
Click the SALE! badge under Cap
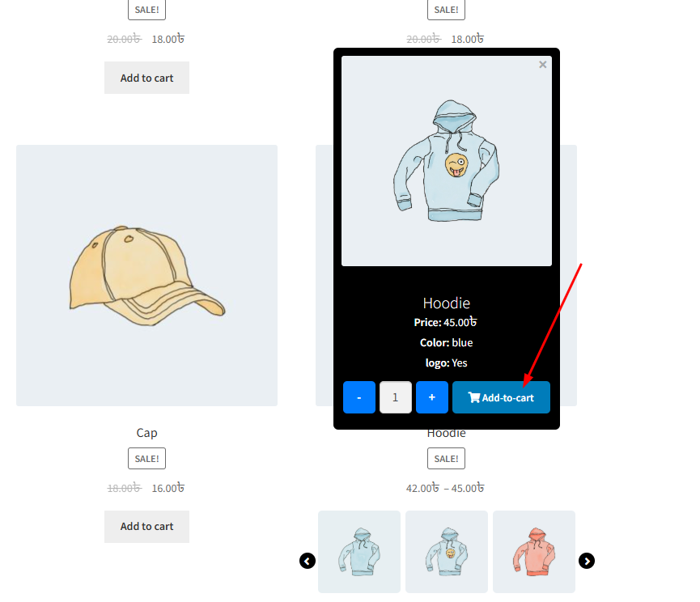point(146,459)
